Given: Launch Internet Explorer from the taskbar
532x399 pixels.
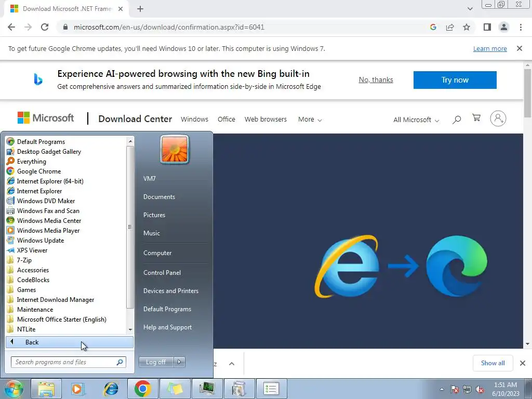Looking at the screenshot, I should pyautogui.click(x=111, y=389).
